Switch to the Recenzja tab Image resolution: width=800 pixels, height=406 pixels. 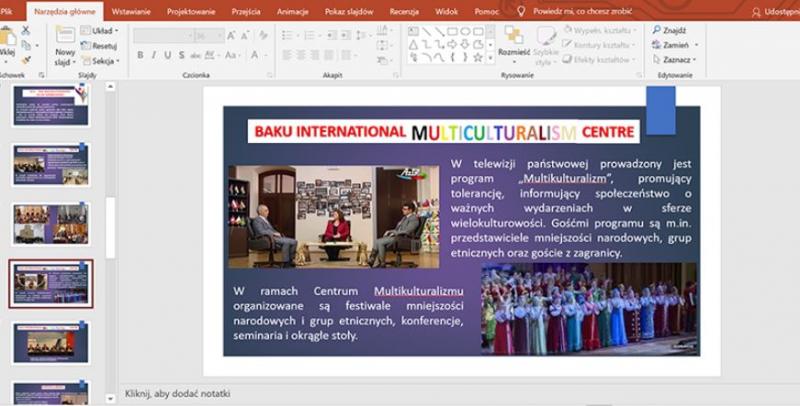404,11
